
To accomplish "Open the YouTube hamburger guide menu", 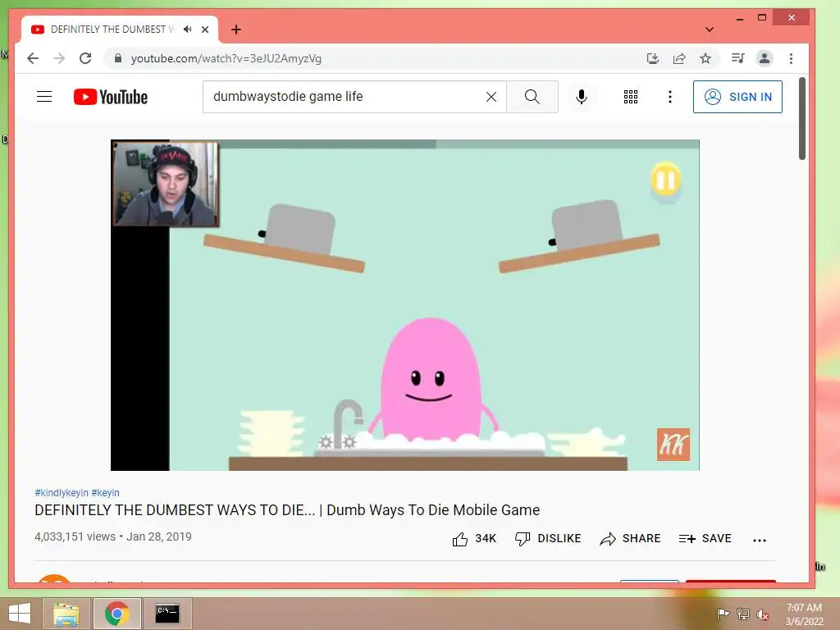I will coord(44,97).
